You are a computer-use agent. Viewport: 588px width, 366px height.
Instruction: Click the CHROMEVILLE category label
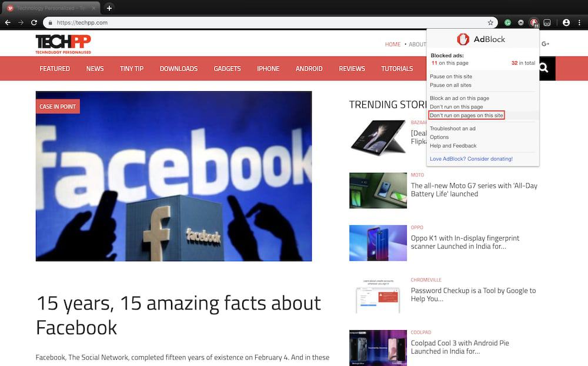click(x=426, y=280)
